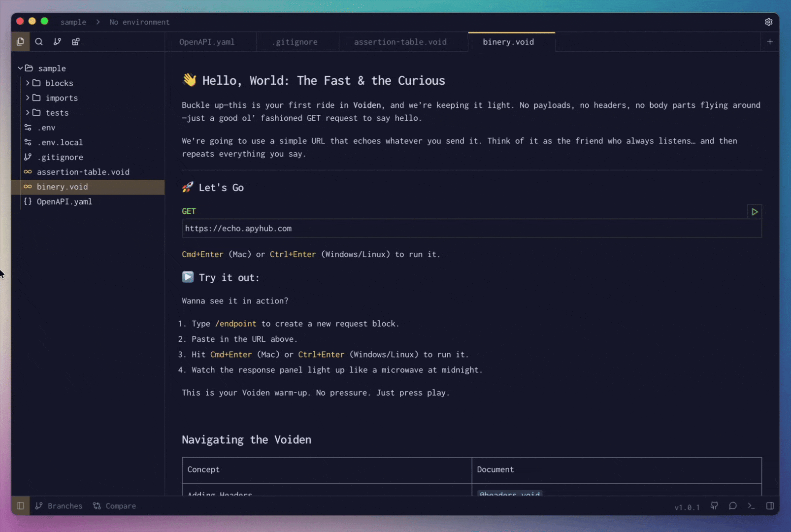
Task: Expand the tests folder
Action: point(28,113)
